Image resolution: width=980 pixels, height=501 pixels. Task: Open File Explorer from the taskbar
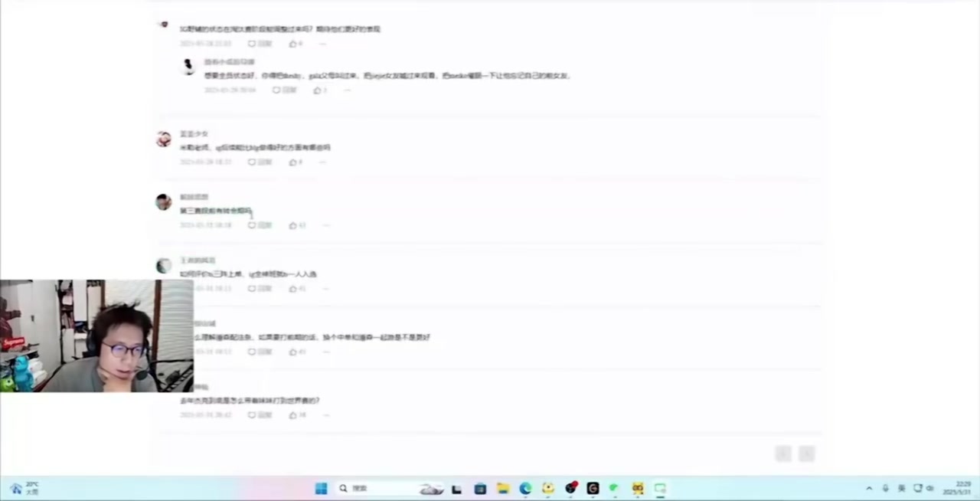click(x=501, y=488)
